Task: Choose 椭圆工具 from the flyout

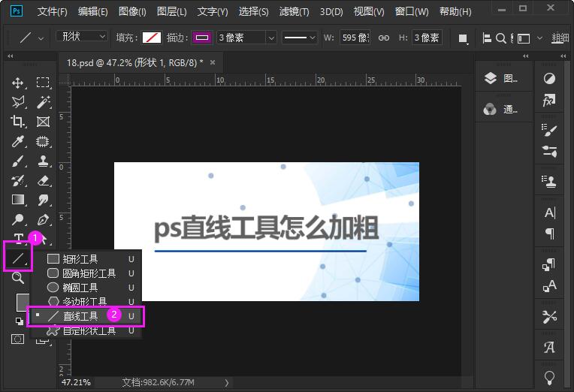Action: (x=87, y=288)
